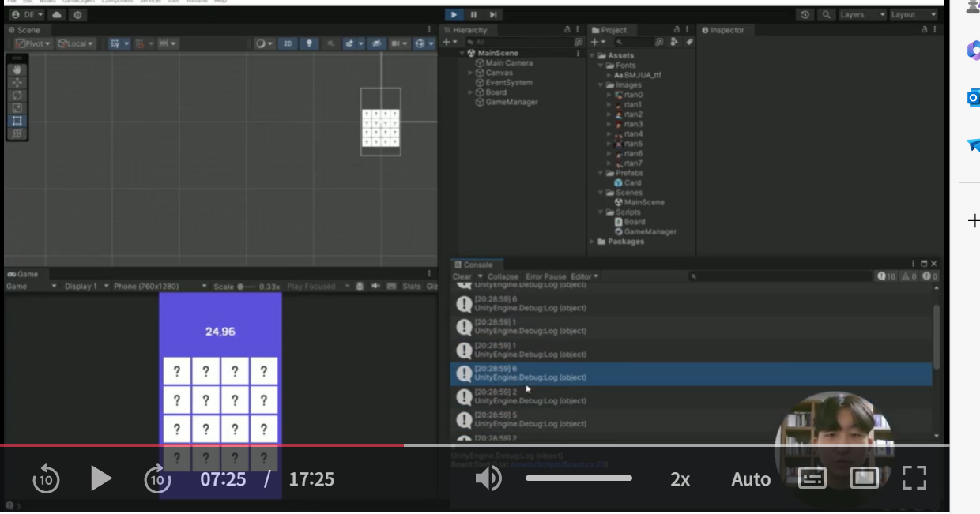Lock the Inspector panel
This screenshot has width=980, height=514.
[924, 30]
